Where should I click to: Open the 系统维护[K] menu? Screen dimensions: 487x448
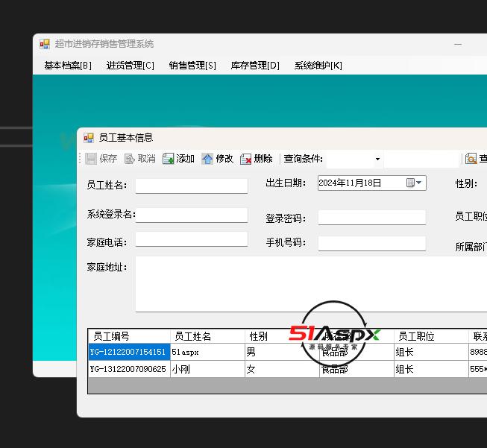coord(318,66)
